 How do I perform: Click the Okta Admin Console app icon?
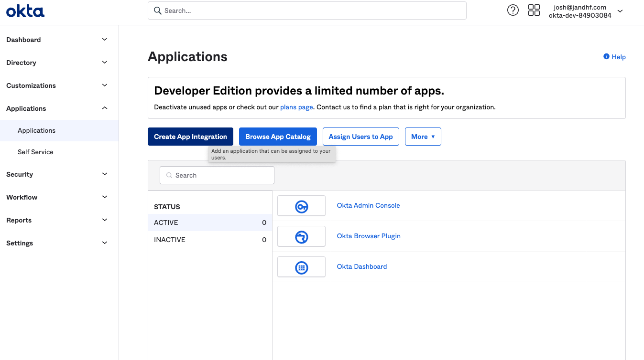(x=301, y=205)
